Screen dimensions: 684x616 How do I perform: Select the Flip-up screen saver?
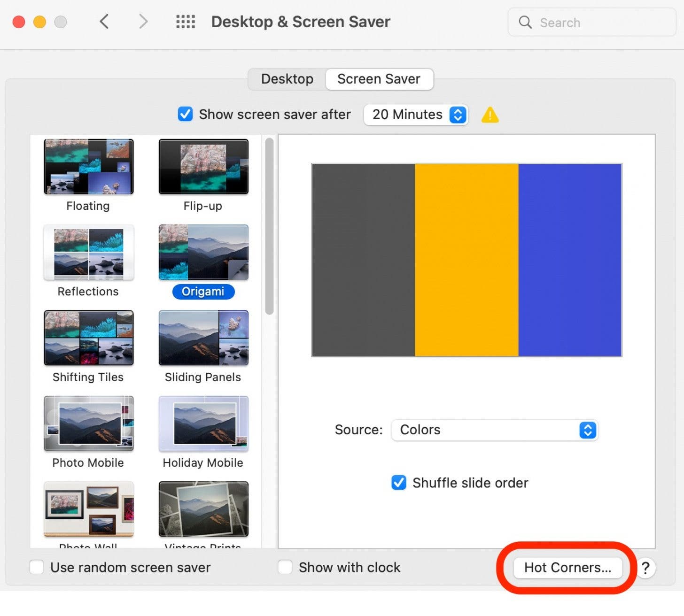point(203,167)
